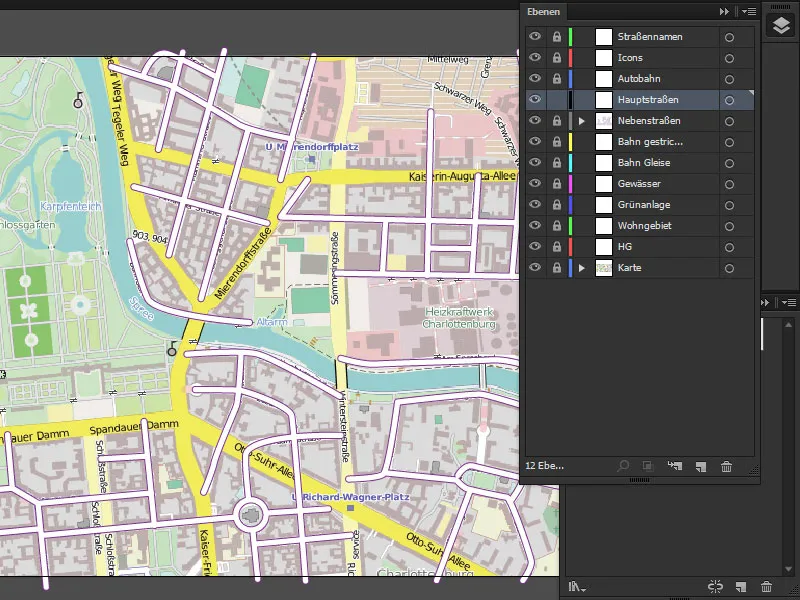
Task: Click the target circle of Autobahn layer
Action: coord(730,79)
